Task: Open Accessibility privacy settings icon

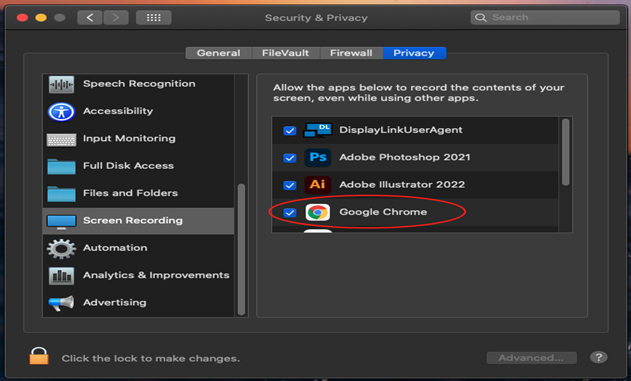Action: click(61, 111)
